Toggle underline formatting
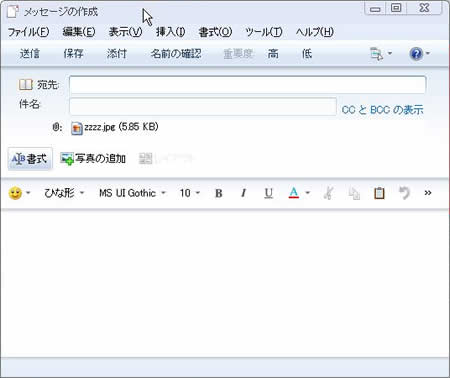 pos(268,193)
